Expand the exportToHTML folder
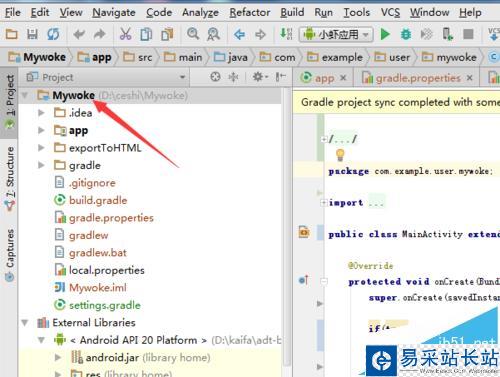Image resolution: width=500 pixels, height=377 pixels. point(41,147)
